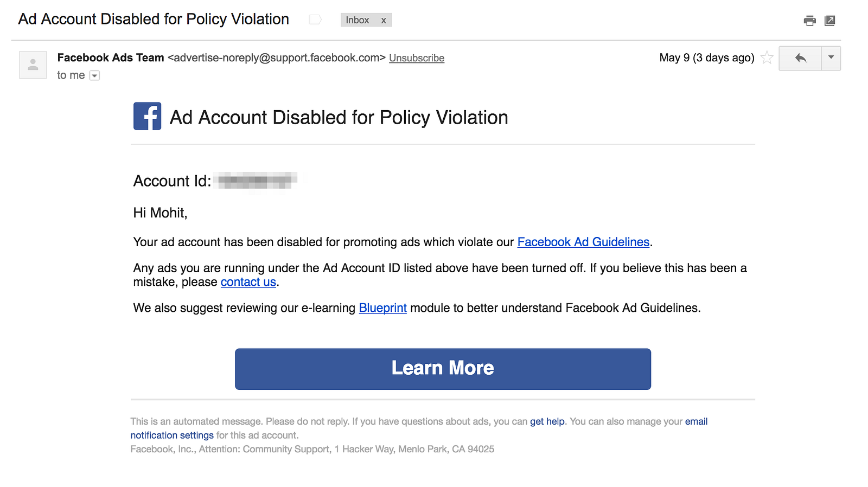
Task: Open the Blueprint e-learning link
Action: [382, 308]
